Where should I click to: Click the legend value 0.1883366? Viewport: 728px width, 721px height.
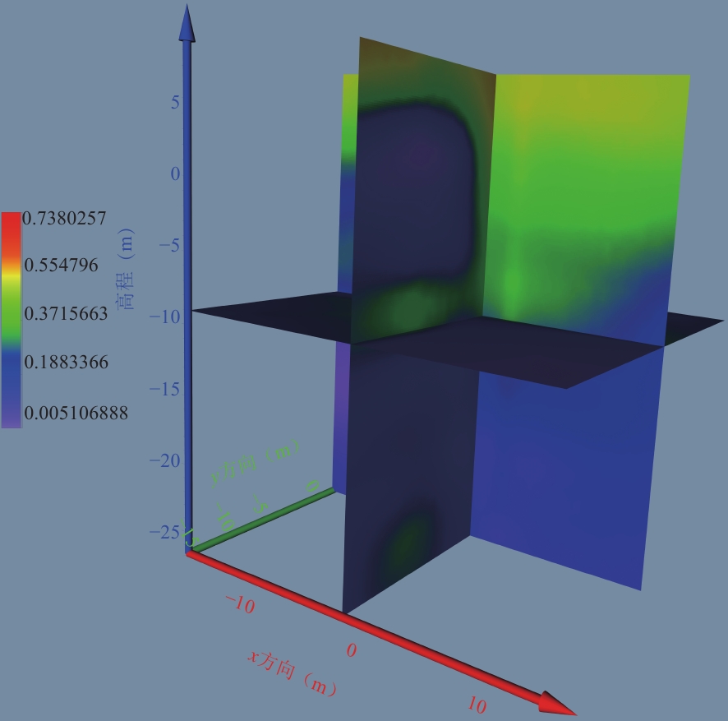(x=65, y=363)
